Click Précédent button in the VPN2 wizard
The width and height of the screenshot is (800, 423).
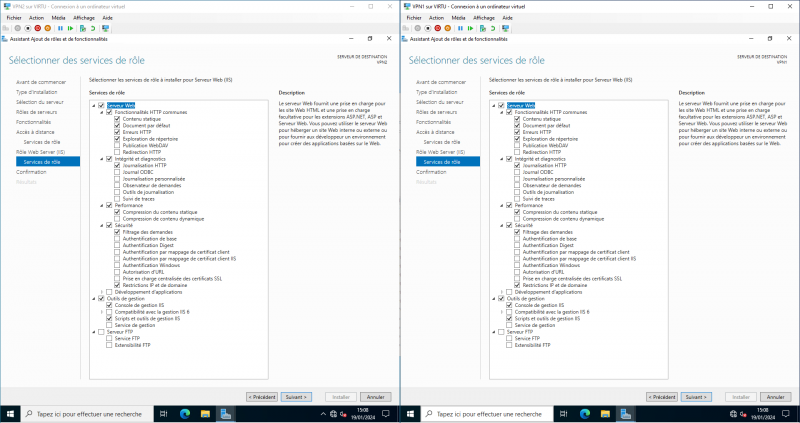click(x=262, y=397)
